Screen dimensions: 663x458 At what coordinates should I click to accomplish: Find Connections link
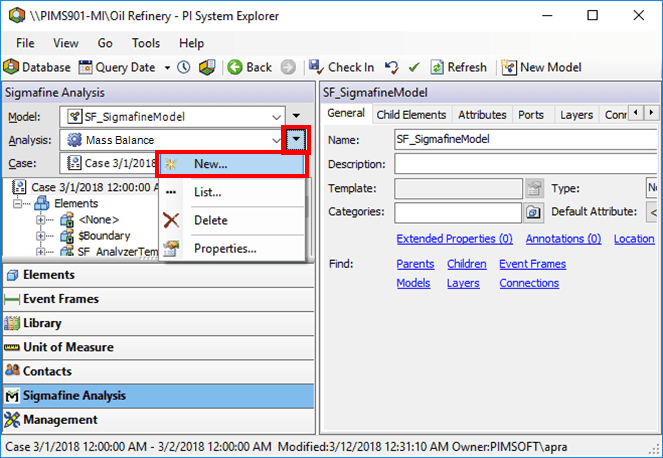click(x=529, y=283)
